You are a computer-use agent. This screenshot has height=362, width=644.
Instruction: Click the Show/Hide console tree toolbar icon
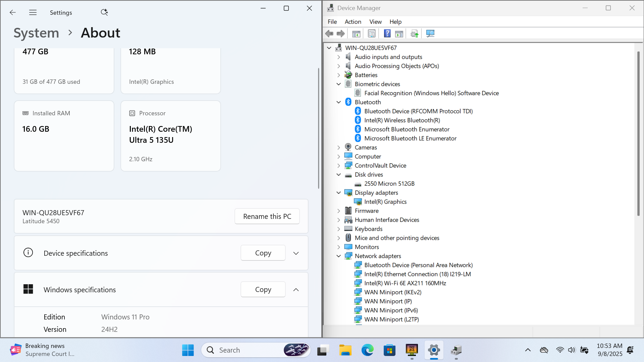coord(356,34)
